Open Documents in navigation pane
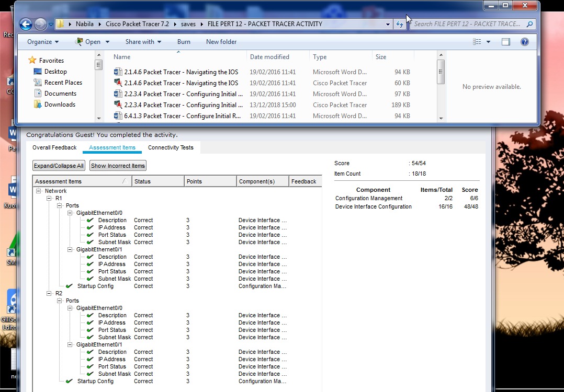Screen dimensions: 564x392 point(60,94)
